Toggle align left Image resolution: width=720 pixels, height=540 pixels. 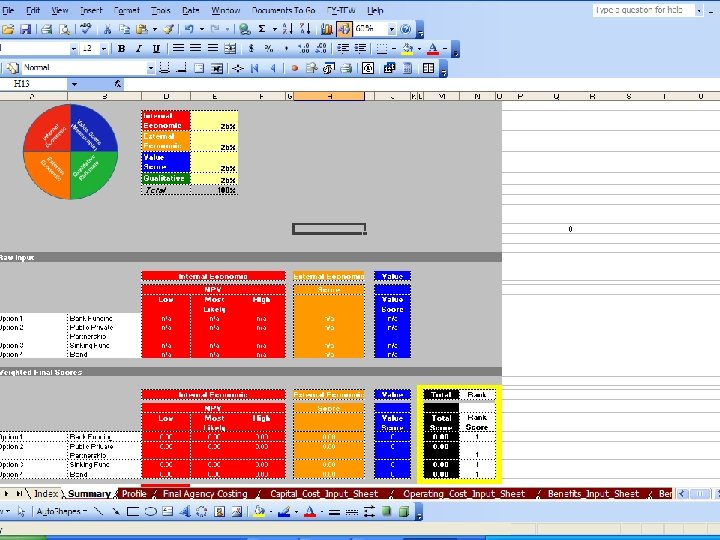[178, 49]
